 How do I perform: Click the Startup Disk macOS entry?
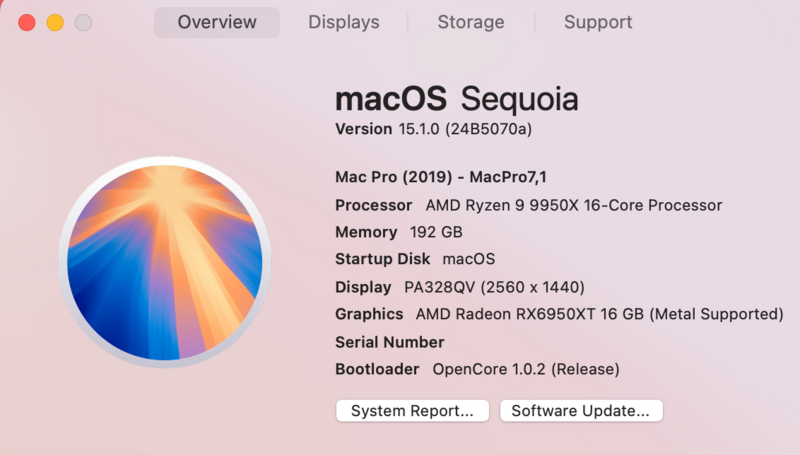click(415, 259)
